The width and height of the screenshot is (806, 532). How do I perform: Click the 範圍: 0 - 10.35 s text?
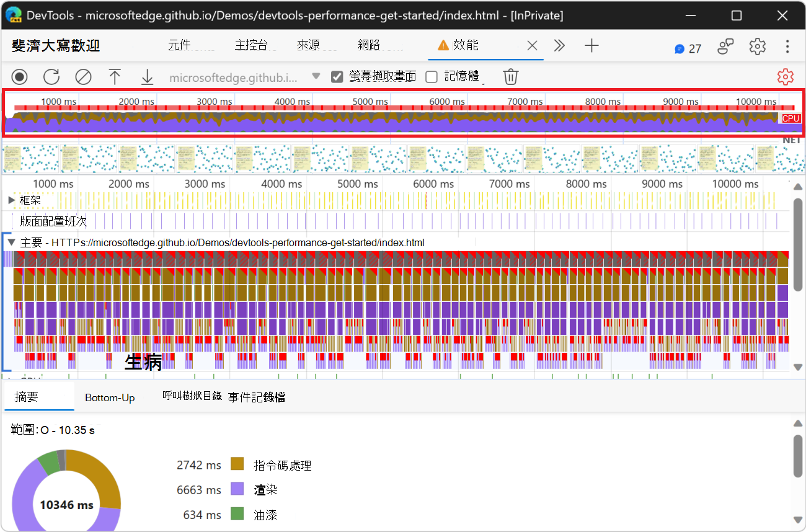53,430
